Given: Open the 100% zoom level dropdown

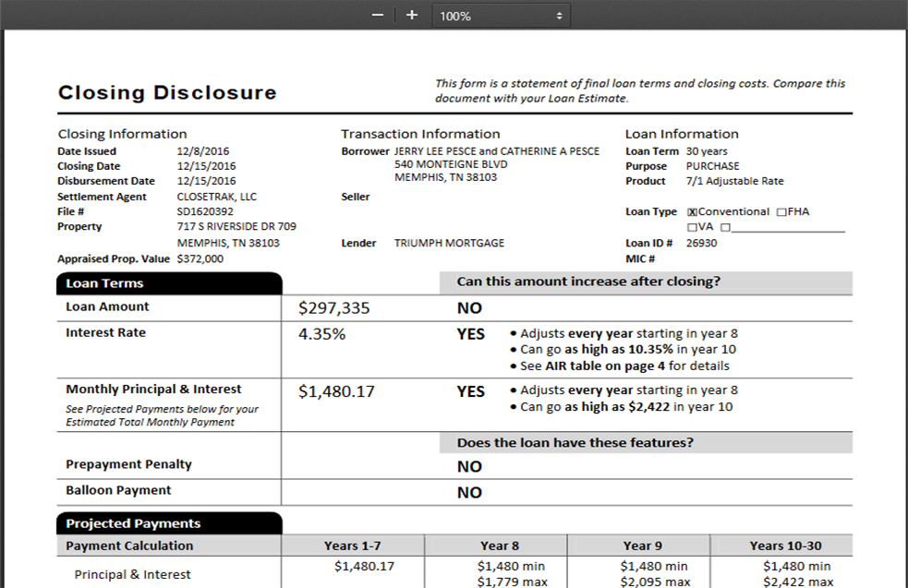Looking at the screenshot, I should pyautogui.click(x=501, y=16).
